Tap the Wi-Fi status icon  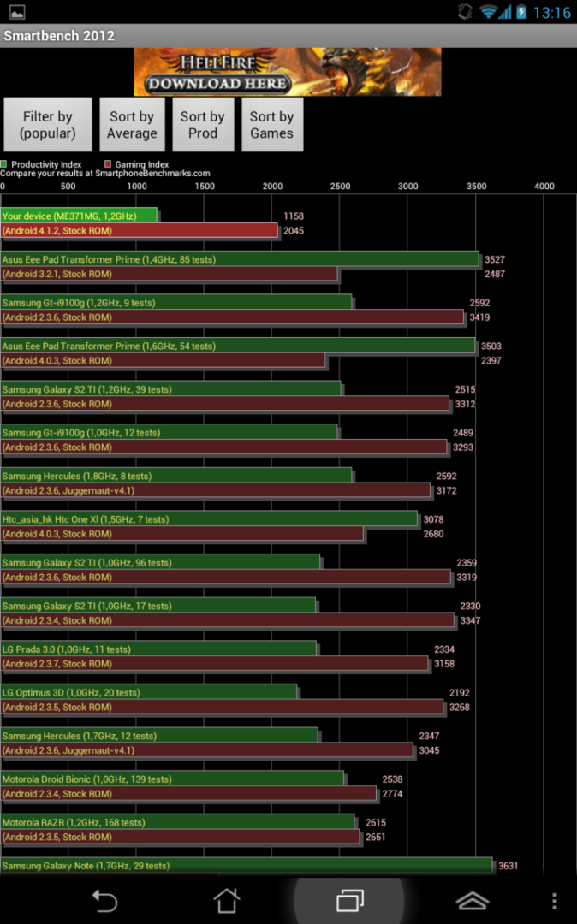click(489, 12)
